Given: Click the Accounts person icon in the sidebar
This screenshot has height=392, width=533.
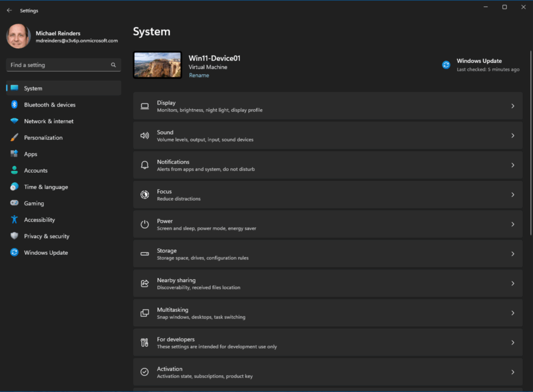Looking at the screenshot, I should (x=14, y=170).
